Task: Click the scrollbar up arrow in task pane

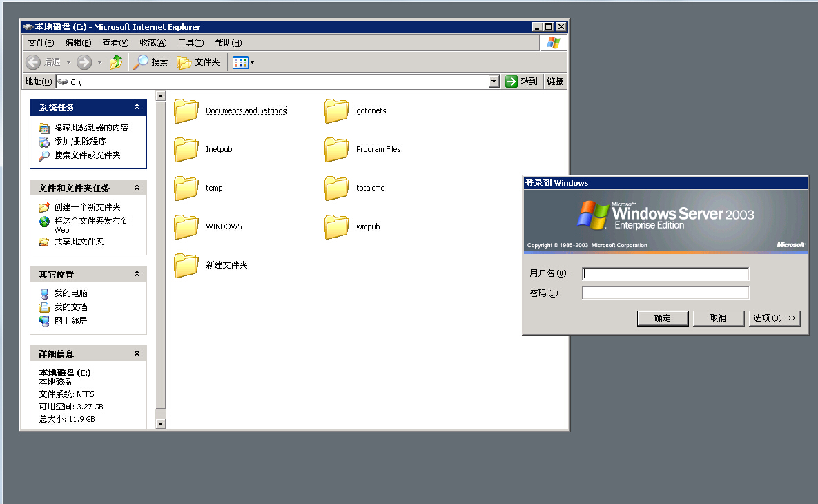Action: coord(161,96)
